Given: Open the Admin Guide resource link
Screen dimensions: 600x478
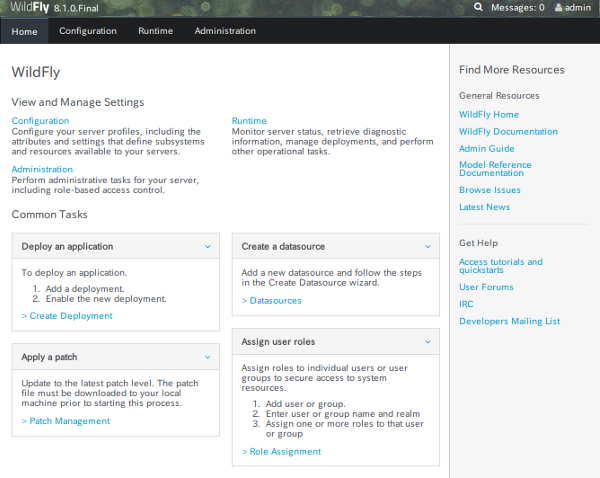Looking at the screenshot, I should coord(486,148).
